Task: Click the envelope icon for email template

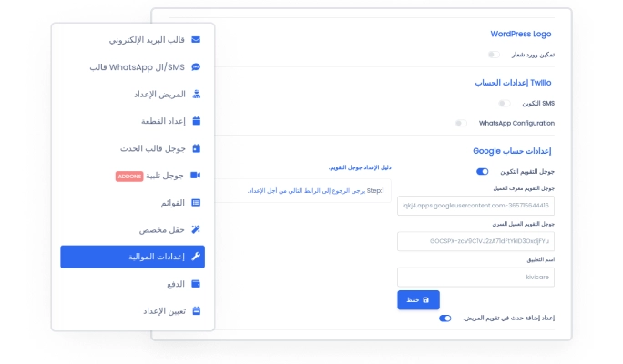Action: (196, 40)
